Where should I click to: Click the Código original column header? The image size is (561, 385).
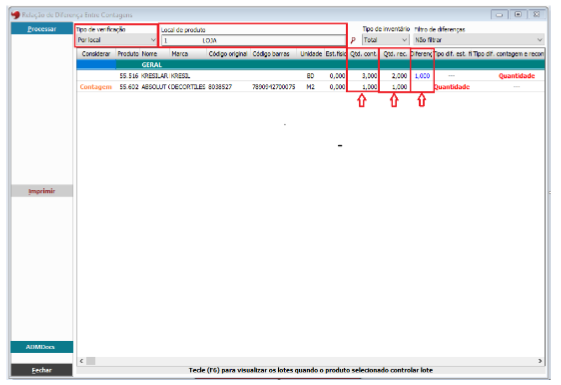(228, 54)
